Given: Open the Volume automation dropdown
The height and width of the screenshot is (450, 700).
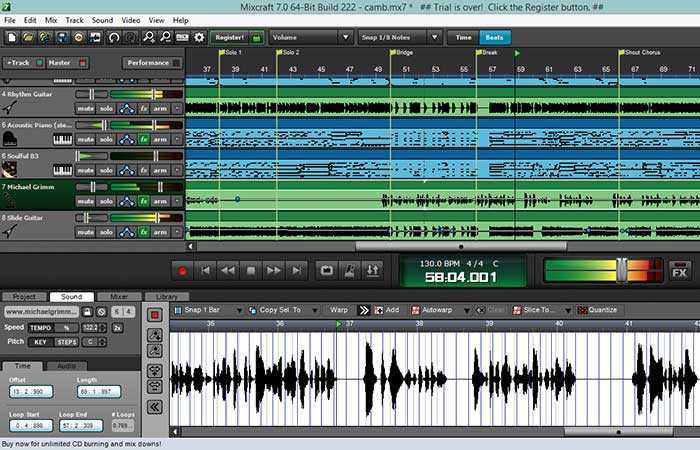Looking at the screenshot, I should point(309,38).
